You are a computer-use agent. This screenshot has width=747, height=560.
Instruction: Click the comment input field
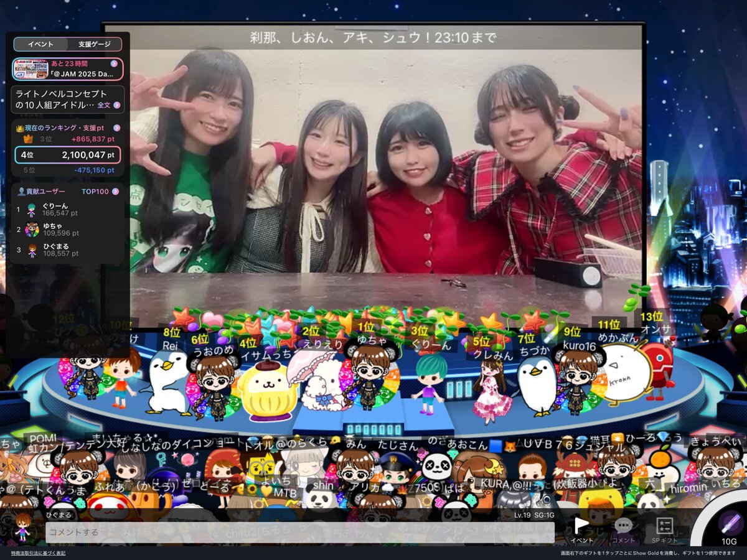coord(300,533)
